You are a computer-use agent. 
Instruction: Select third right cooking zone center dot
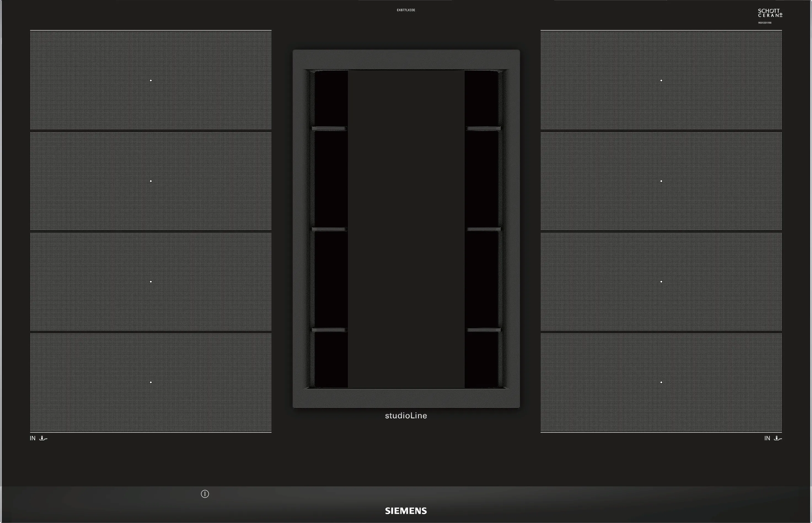pos(661,282)
